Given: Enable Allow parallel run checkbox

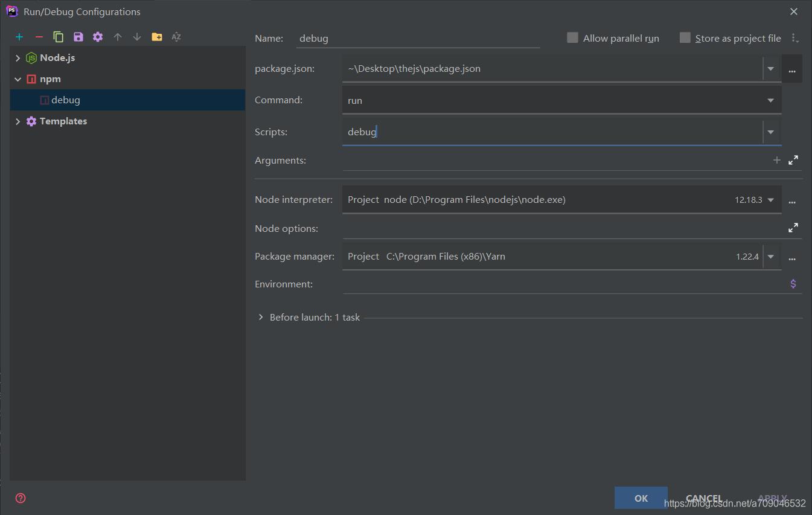Looking at the screenshot, I should coord(572,38).
